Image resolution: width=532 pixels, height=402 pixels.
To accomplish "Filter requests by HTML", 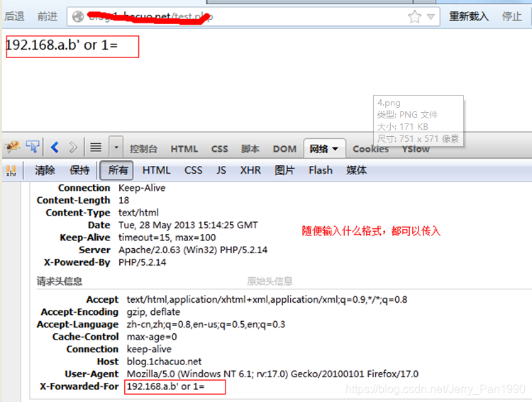I will point(156,170).
